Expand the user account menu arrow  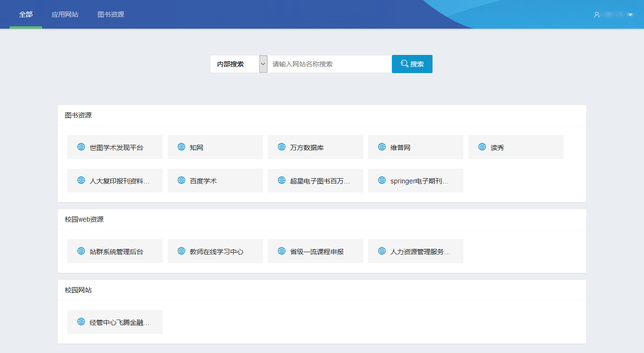(x=631, y=15)
